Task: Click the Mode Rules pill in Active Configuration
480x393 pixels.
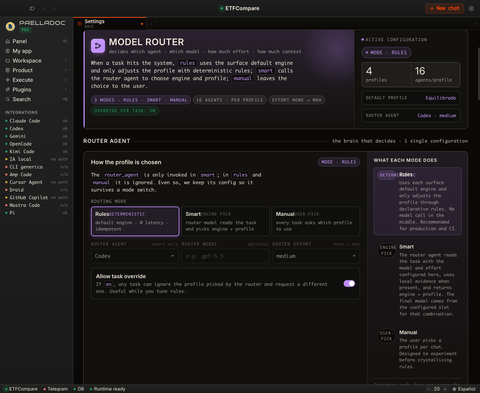Action: [x=386, y=52]
